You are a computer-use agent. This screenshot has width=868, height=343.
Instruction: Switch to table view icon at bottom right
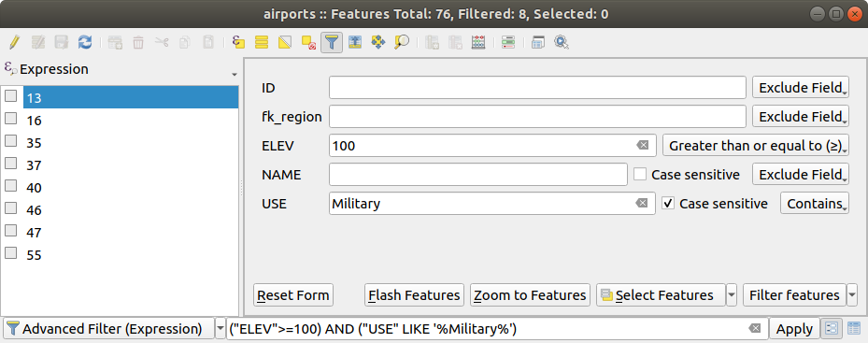click(854, 329)
